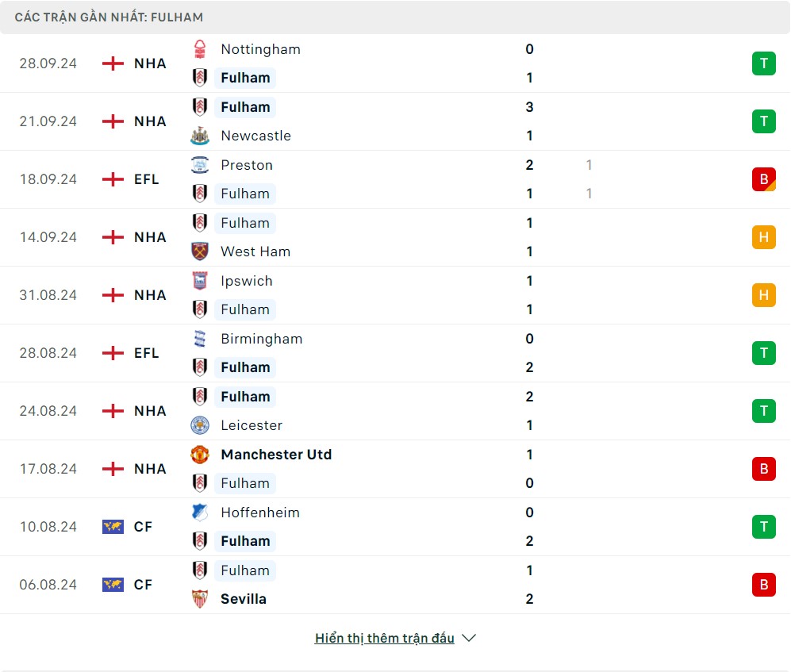Click the Nottingham Forest club crest
This screenshot has height=672, width=791.
coord(200,49)
